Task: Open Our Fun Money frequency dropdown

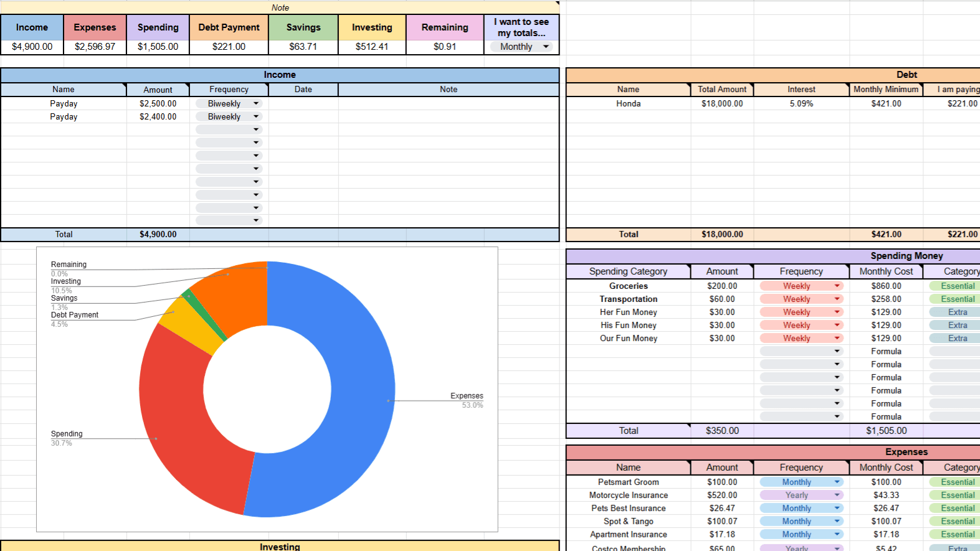Action: [801, 339]
